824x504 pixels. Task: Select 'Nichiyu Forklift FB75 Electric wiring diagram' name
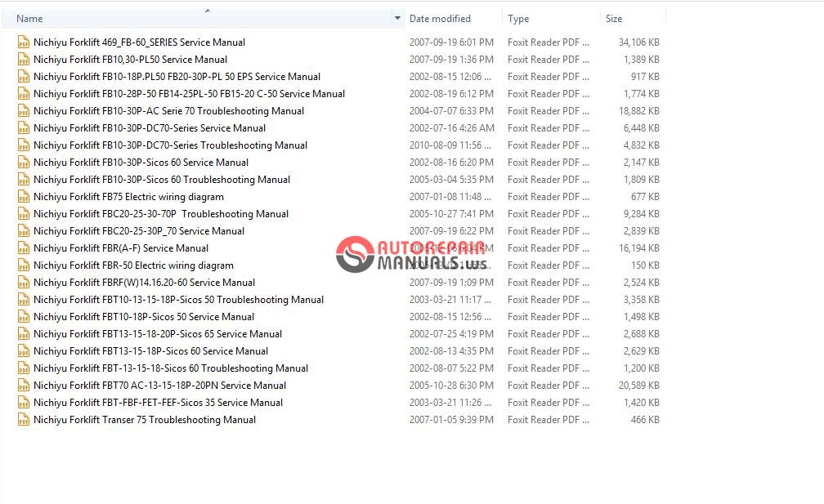tap(129, 196)
